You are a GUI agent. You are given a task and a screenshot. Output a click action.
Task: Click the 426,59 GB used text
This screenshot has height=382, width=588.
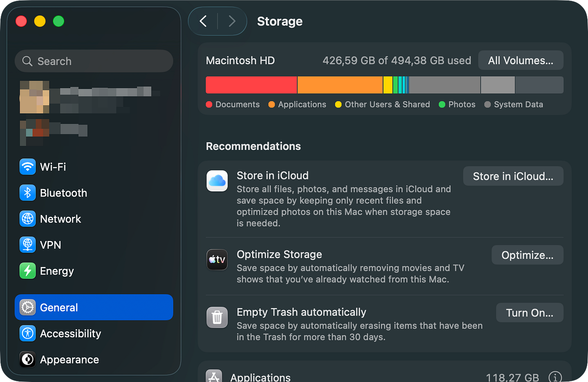click(397, 60)
